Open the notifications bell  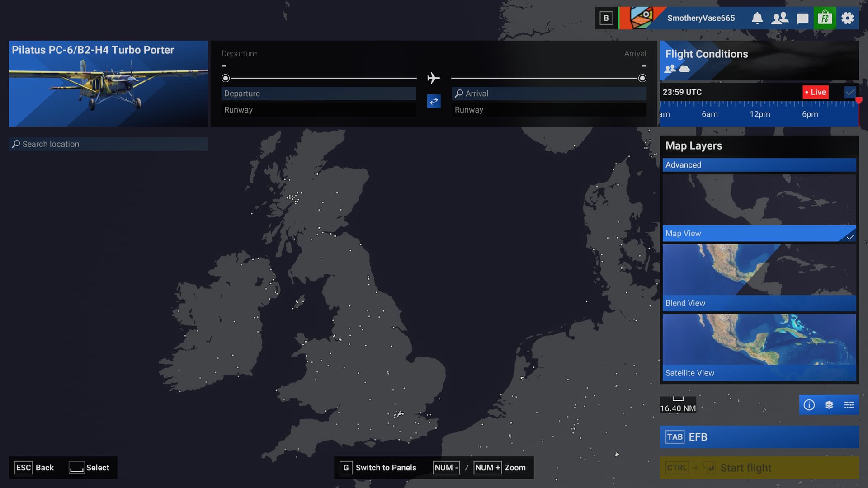pos(757,18)
